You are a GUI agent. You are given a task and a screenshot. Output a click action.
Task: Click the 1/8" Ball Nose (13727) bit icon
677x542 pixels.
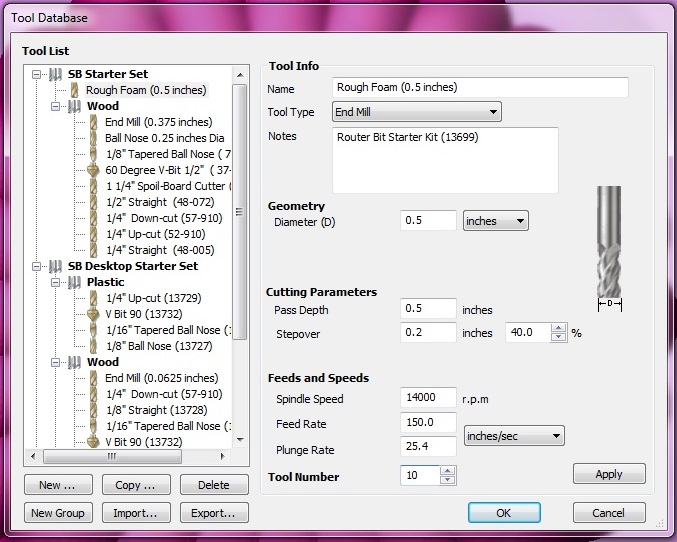[x=93, y=346]
